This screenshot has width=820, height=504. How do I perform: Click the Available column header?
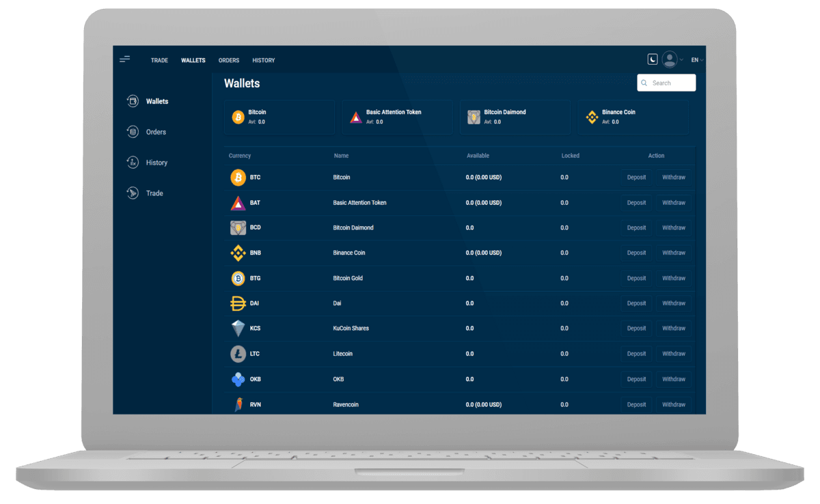click(478, 156)
